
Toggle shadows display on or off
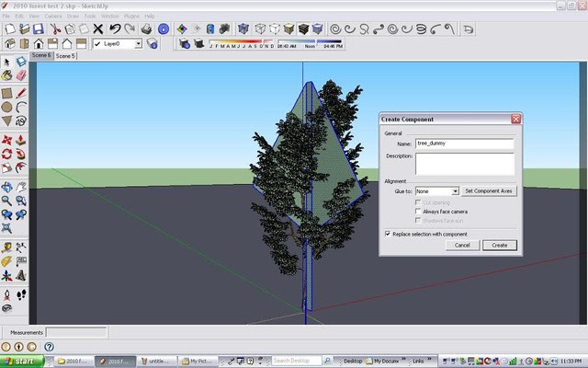pos(198,43)
